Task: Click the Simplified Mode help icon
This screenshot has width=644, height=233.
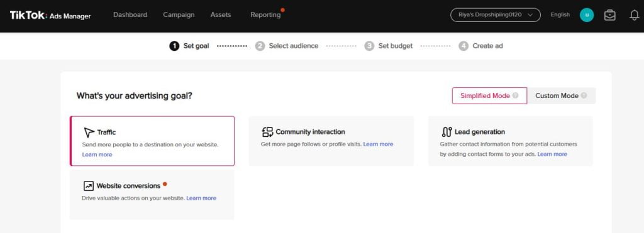Action: 515,95
